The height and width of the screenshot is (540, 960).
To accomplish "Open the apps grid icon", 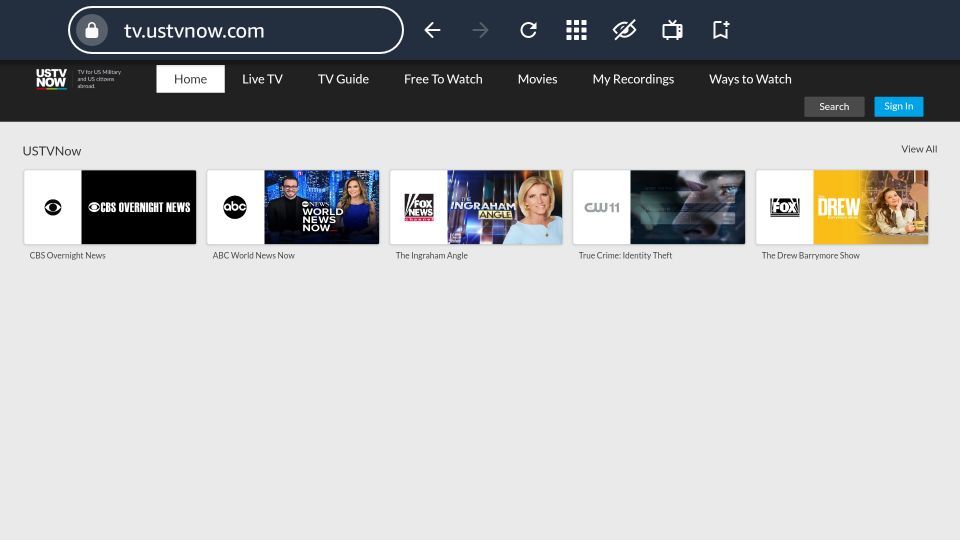I will point(576,30).
